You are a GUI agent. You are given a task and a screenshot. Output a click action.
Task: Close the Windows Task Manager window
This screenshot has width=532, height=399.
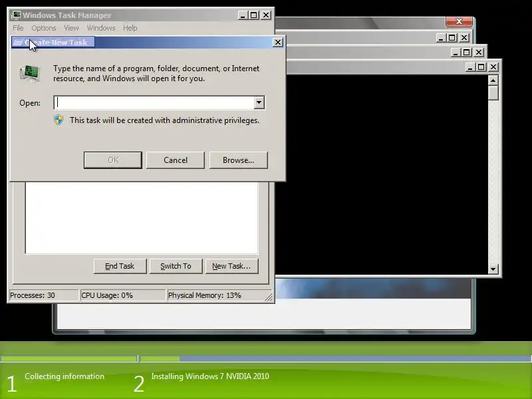(x=266, y=15)
